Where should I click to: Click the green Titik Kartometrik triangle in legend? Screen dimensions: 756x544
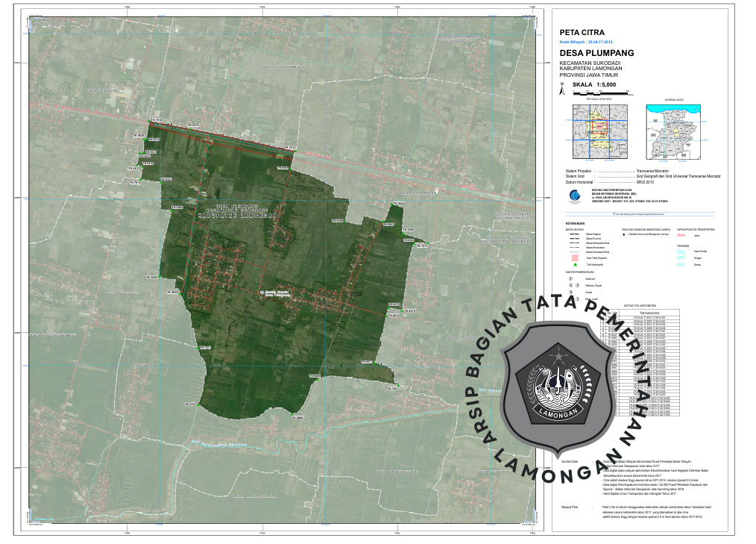pyautogui.click(x=576, y=265)
